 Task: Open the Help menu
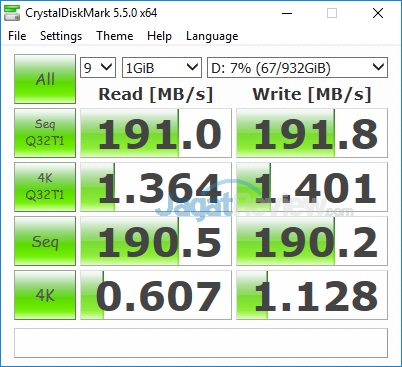pyautogui.click(x=159, y=36)
